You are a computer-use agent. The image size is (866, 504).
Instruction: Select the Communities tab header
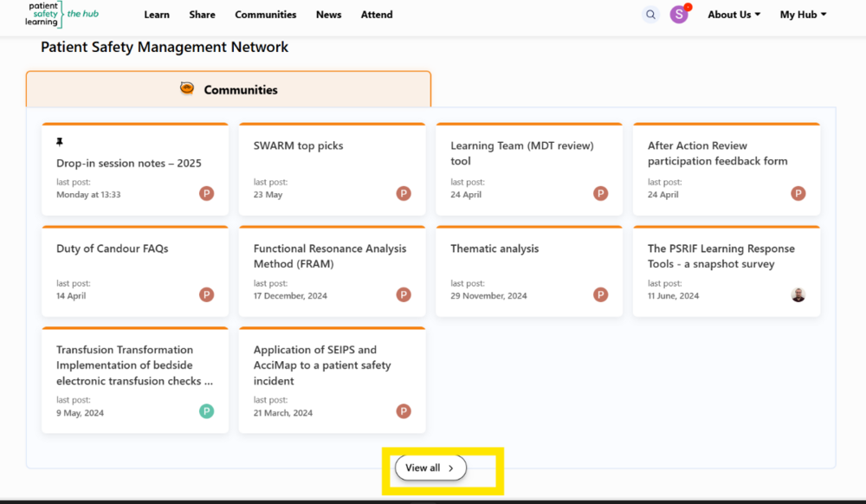click(229, 89)
